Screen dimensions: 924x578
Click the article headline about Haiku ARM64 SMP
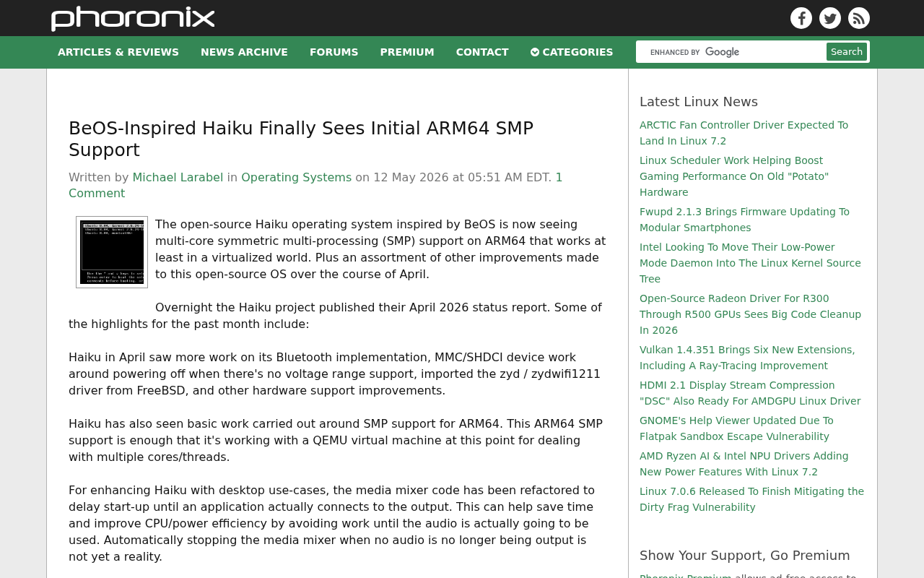tap(301, 139)
